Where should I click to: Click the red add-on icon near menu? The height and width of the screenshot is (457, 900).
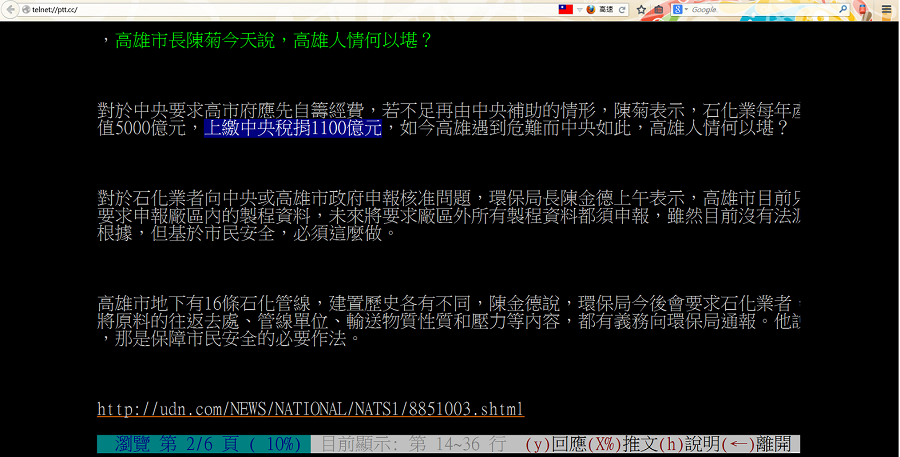coord(862,9)
